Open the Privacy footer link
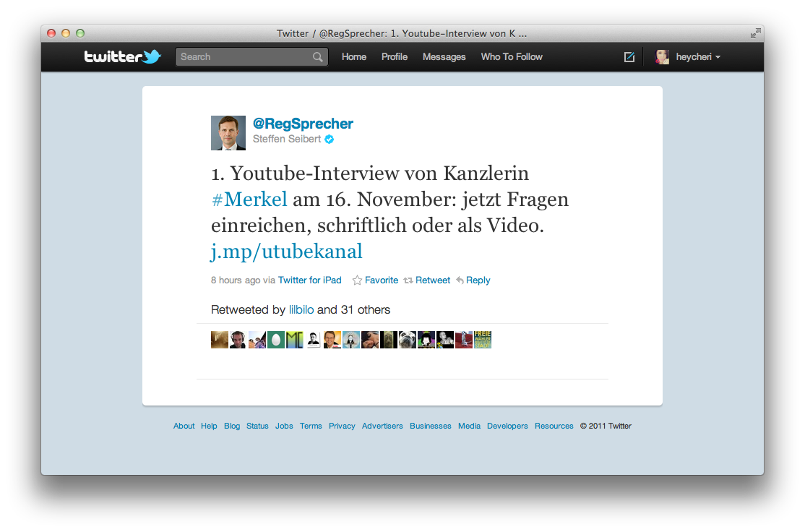805x532 pixels. (342, 426)
